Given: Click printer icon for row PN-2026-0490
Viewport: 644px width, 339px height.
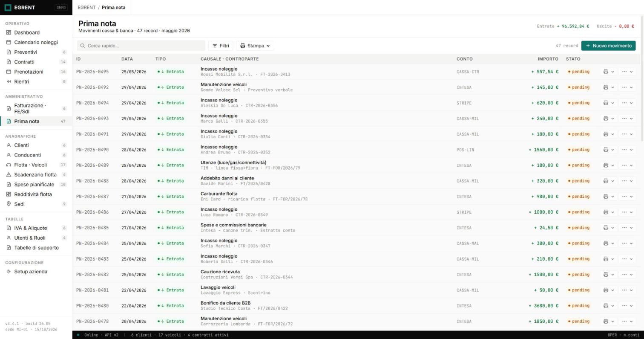Looking at the screenshot, I should tap(606, 150).
